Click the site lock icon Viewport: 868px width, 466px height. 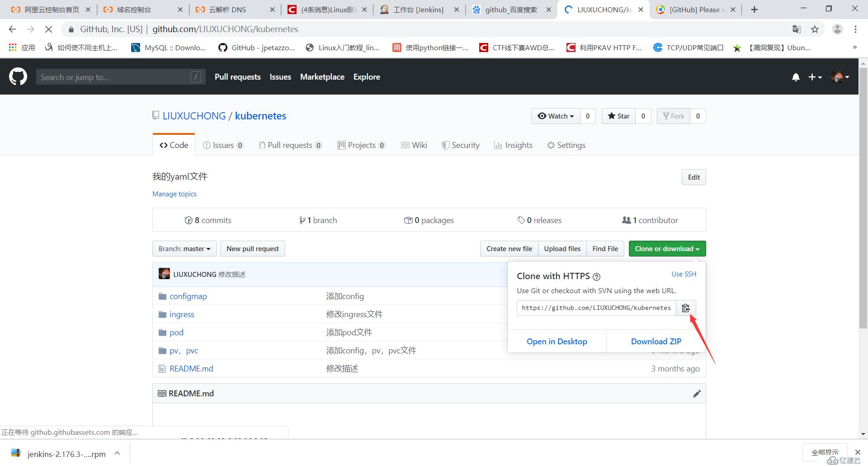tap(71, 29)
